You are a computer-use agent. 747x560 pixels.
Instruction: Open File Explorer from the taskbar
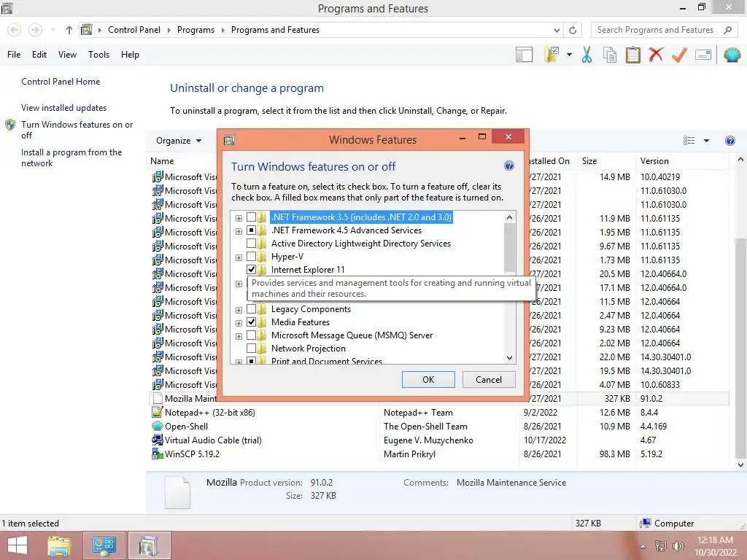pos(59,545)
